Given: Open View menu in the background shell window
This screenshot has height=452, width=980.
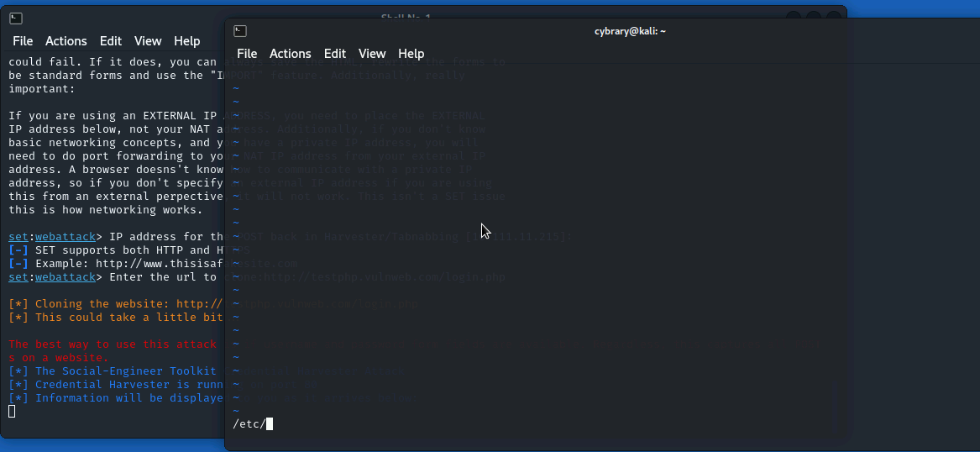Looking at the screenshot, I should (x=148, y=41).
